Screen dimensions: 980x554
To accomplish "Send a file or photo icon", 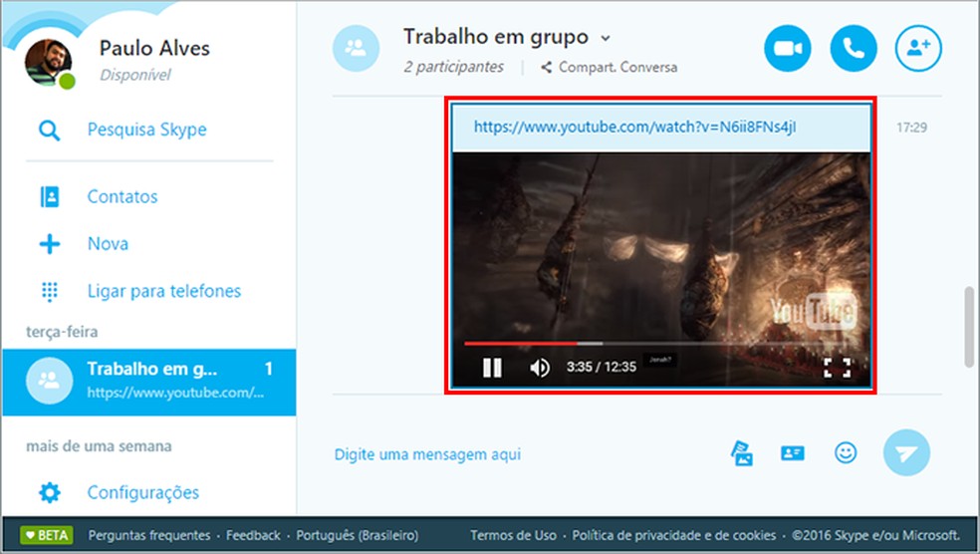I will [742, 453].
